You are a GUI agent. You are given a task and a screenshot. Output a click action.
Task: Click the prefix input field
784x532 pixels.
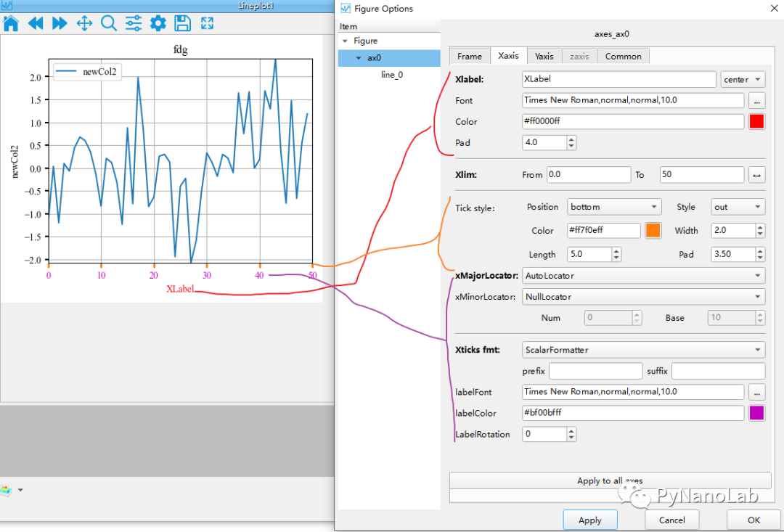595,371
